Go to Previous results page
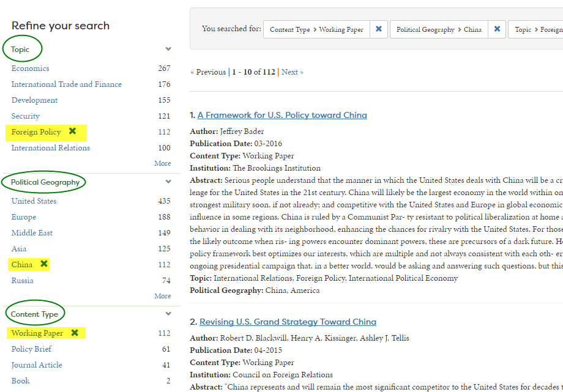563x392 pixels. point(208,72)
